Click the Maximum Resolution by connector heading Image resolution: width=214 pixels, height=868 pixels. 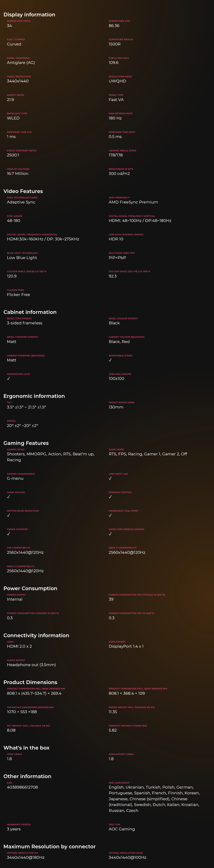coord(50,846)
